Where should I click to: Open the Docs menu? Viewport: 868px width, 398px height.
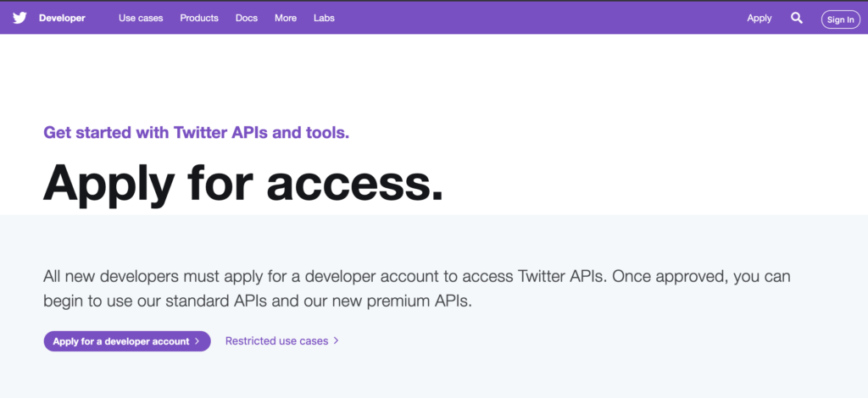tap(247, 18)
